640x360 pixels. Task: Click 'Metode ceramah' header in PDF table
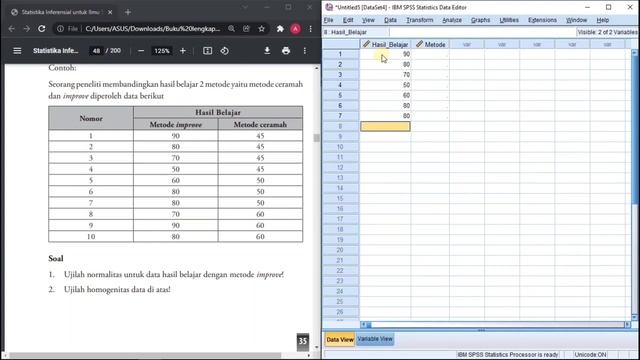260,124
